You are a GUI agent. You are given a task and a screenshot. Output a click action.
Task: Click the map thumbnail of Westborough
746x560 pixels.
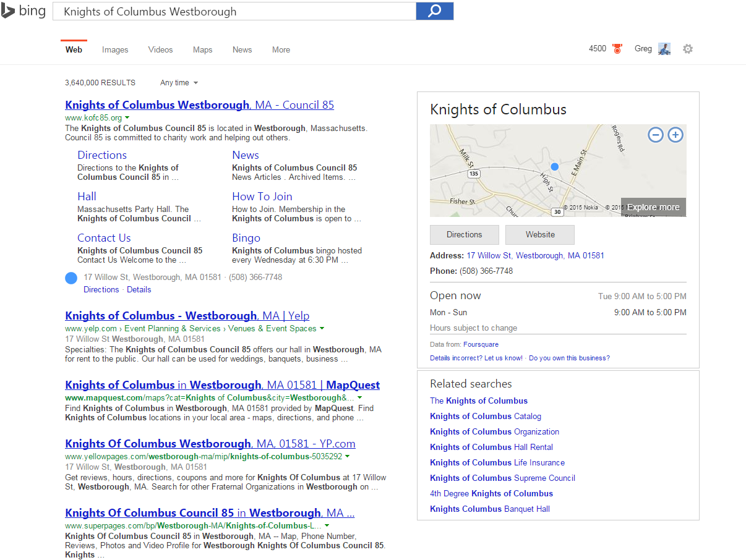558,171
